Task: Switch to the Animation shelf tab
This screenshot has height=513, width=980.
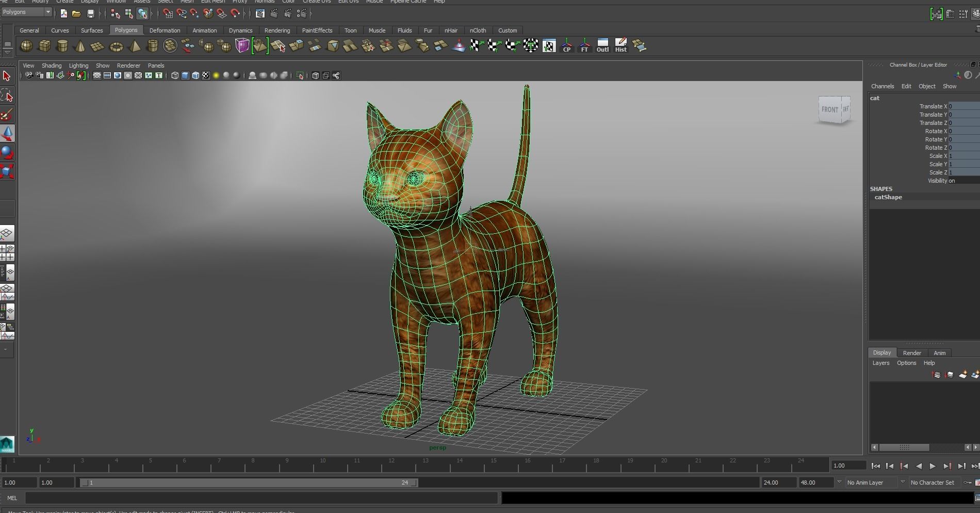Action: tap(205, 30)
